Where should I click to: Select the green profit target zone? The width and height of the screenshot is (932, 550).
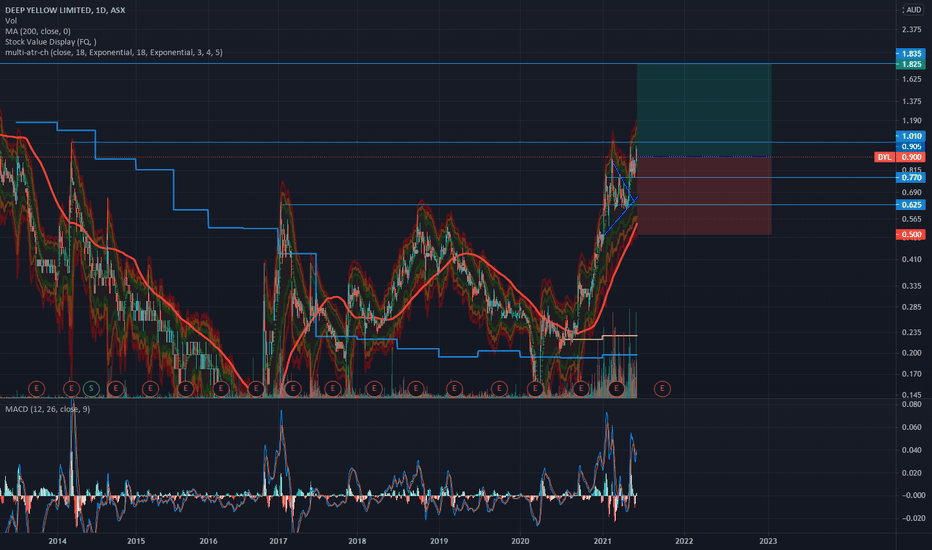(x=704, y=110)
